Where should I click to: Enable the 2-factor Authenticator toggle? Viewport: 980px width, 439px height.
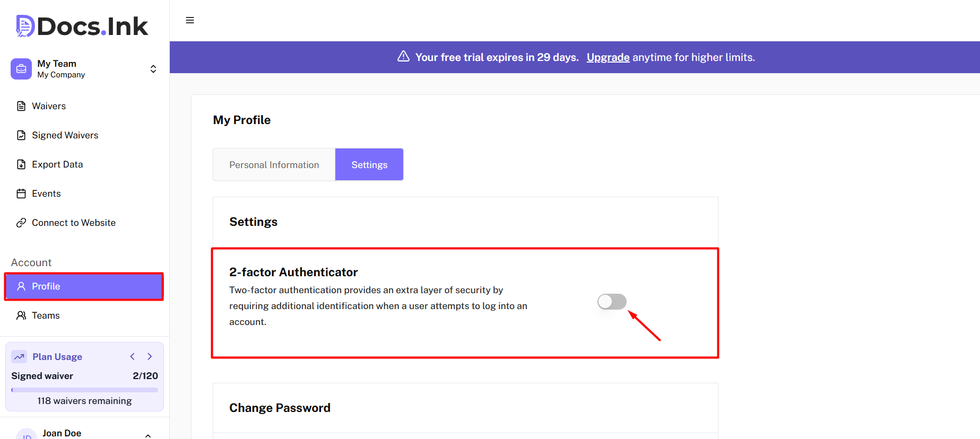point(612,302)
